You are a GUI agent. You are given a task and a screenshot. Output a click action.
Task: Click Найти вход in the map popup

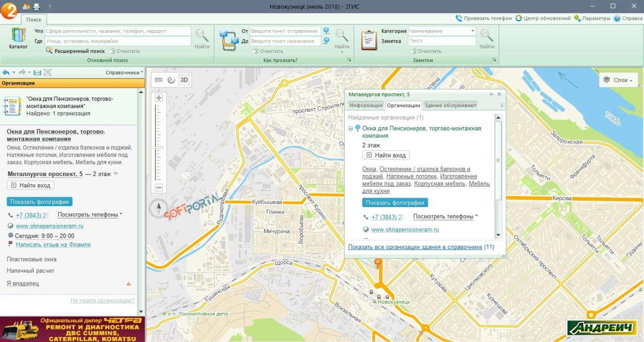386,155
